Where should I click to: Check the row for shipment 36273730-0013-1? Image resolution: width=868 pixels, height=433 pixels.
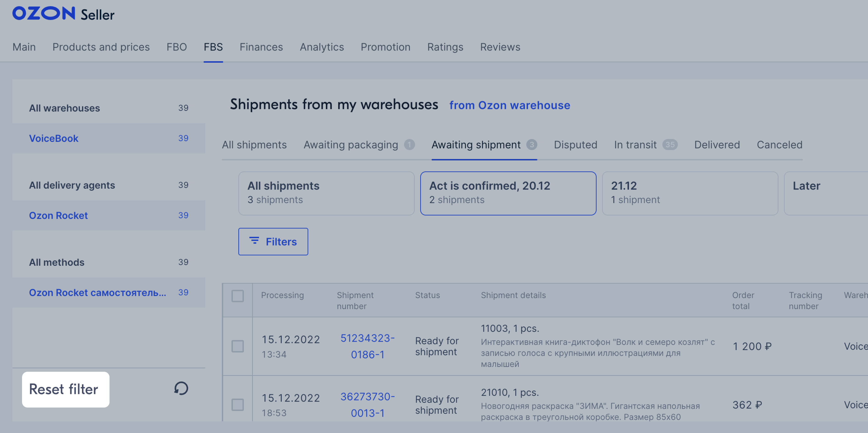click(237, 404)
